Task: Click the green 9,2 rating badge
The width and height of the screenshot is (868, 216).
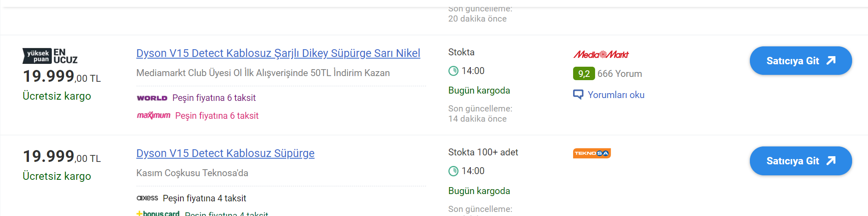Action: point(584,74)
